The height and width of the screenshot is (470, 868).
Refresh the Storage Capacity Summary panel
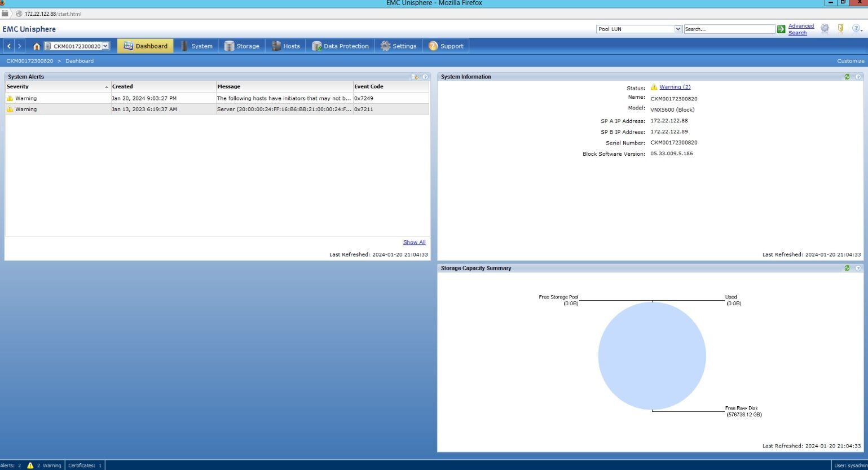tap(847, 268)
